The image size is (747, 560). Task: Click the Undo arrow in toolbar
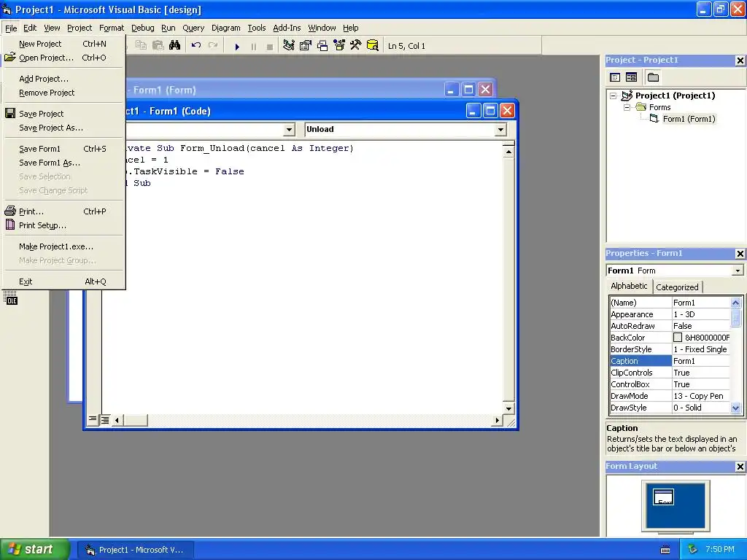click(196, 45)
